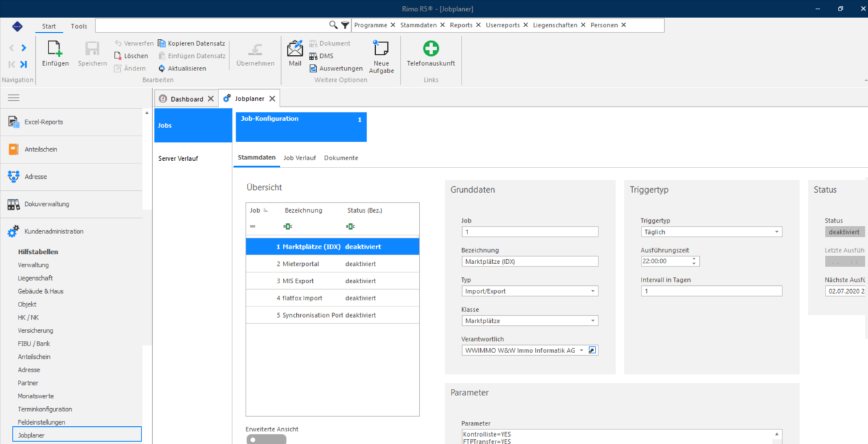Open Kundenadministration in the sidebar
The image size is (868, 444).
tap(71, 231)
